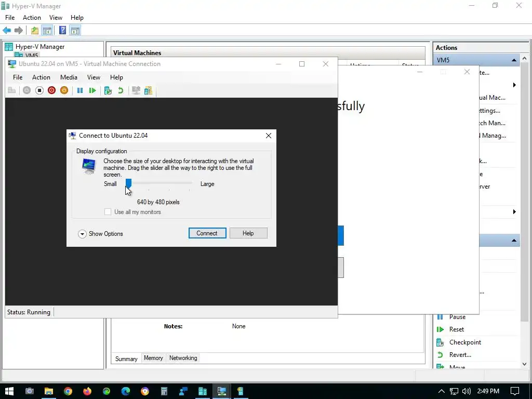Click Actions pane scrollbar up arrow

525,58
